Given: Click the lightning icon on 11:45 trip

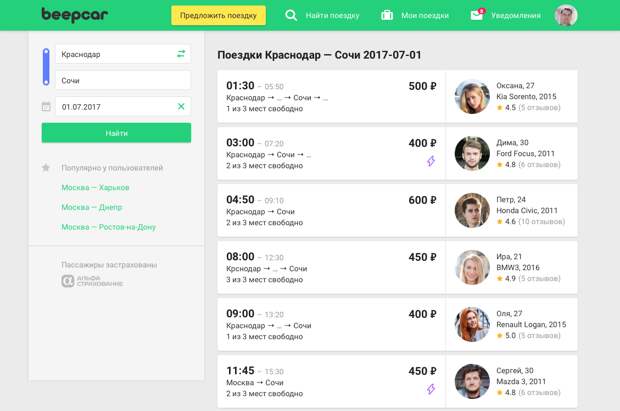Looking at the screenshot, I should (431, 389).
